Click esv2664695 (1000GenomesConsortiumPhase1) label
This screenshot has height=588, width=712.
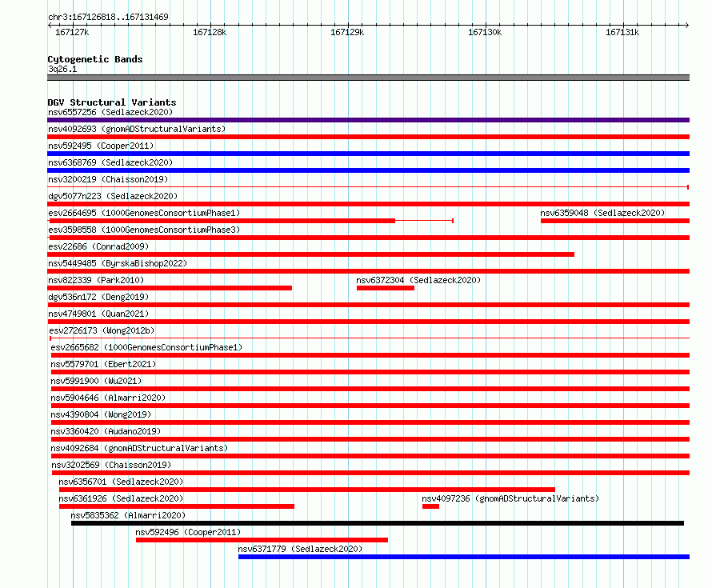144,213
